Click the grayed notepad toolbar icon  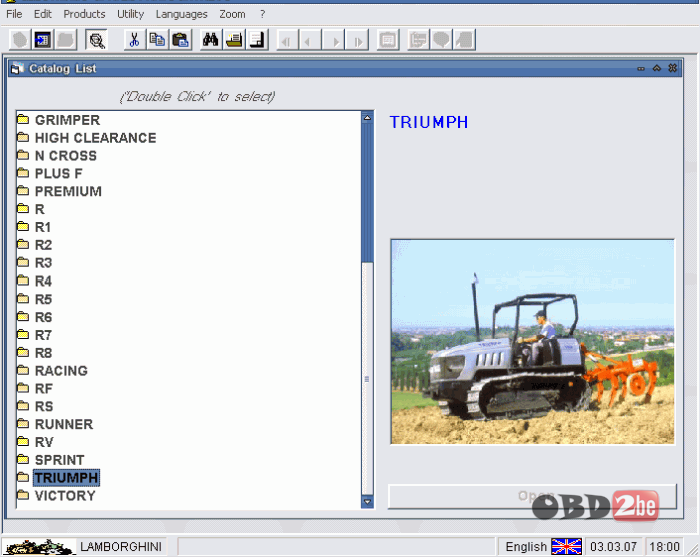tap(388, 40)
